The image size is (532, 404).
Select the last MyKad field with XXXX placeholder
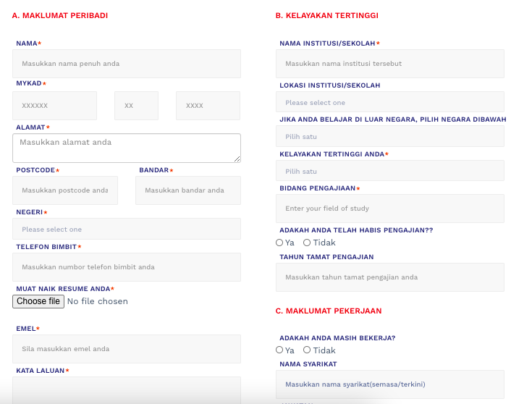tap(208, 106)
